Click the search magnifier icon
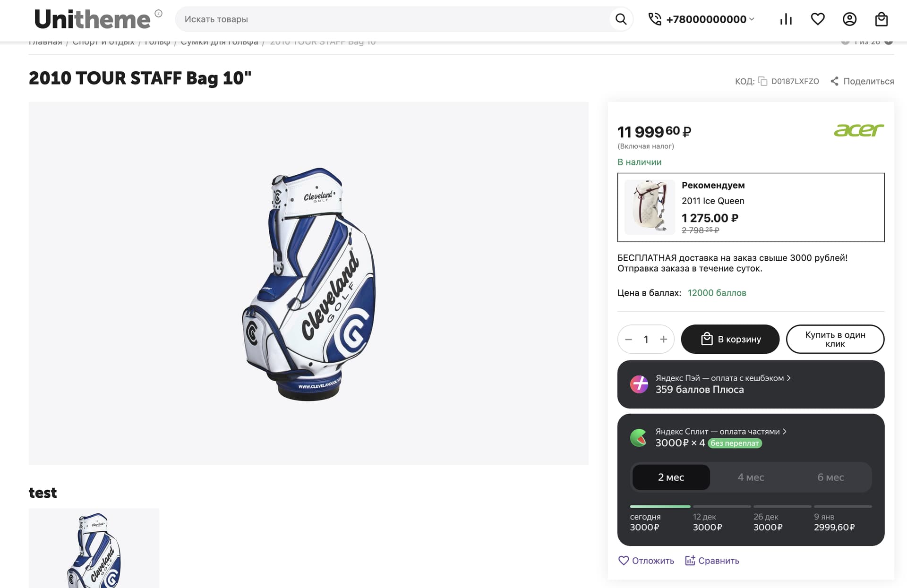 pyautogui.click(x=621, y=19)
